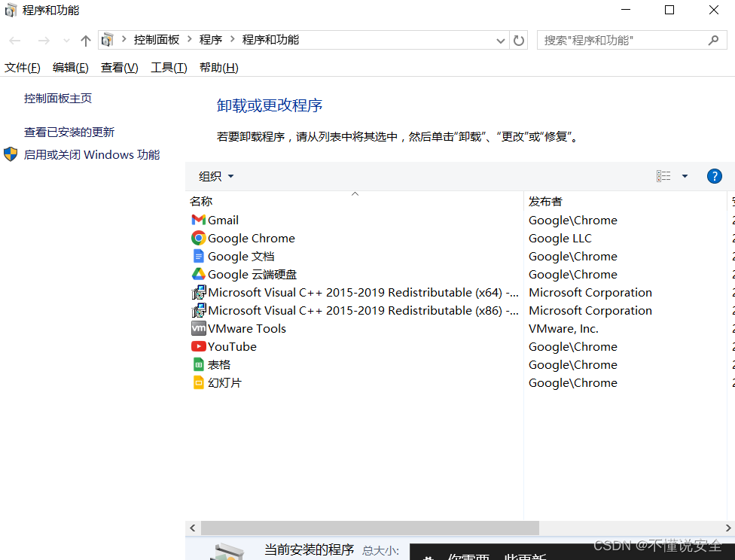This screenshot has width=735, height=560.
Task: Expand chevron after 程序 in breadcrumb
Action: pos(232,39)
